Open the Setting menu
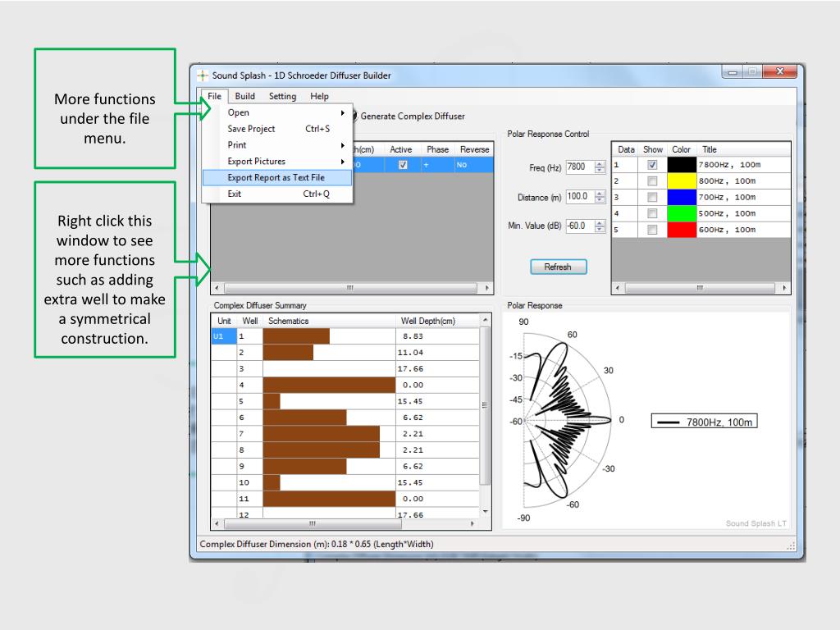The width and height of the screenshot is (840, 630). point(282,97)
